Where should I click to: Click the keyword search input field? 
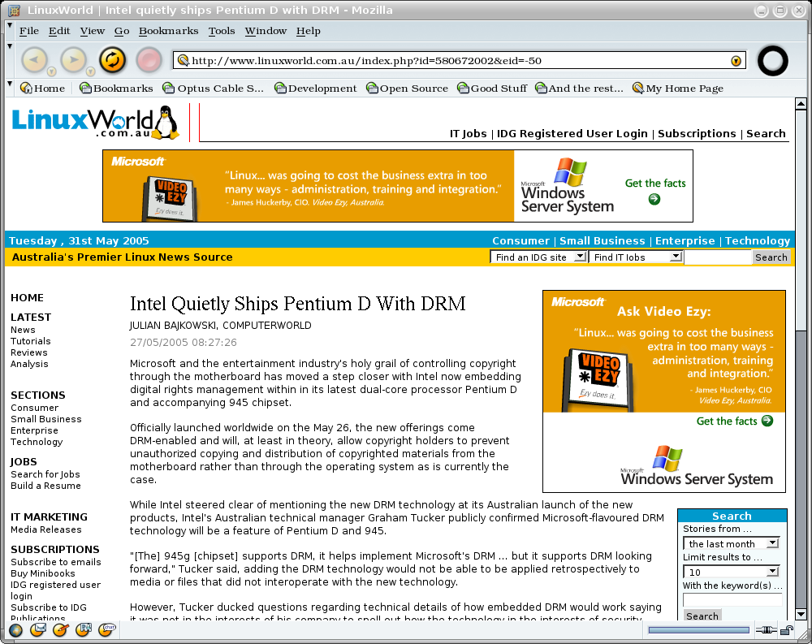click(731, 599)
